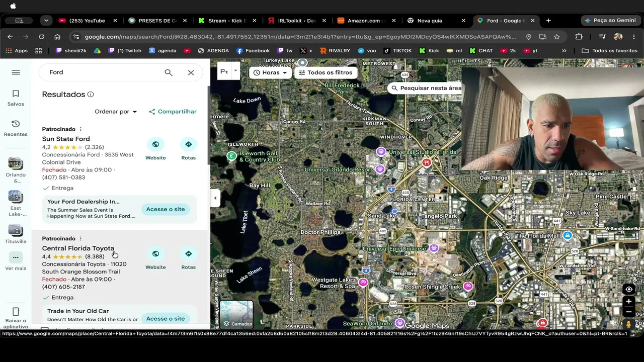644x362 pixels.
Task: Open Todos os filtros
Action: (x=325, y=72)
